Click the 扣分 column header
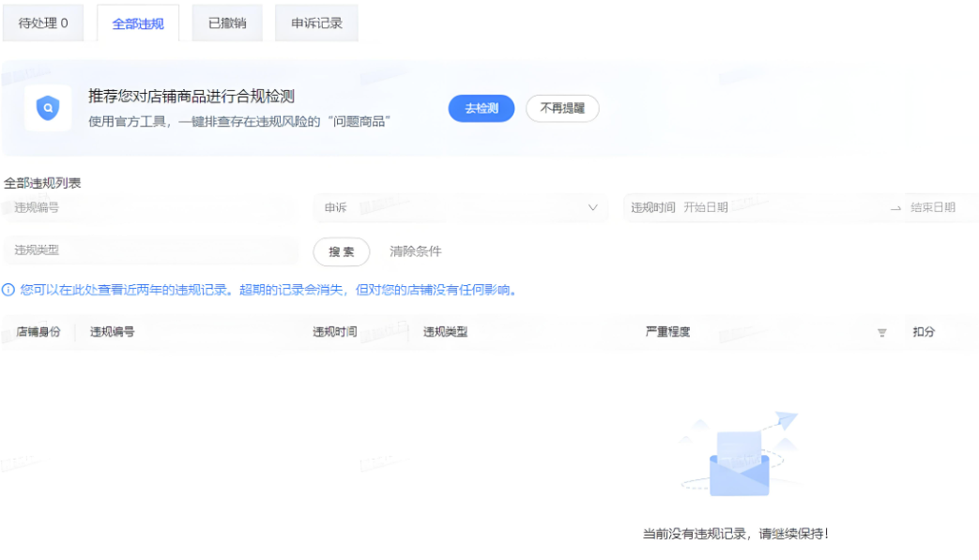The width and height of the screenshot is (979, 560). pyautogui.click(x=924, y=332)
